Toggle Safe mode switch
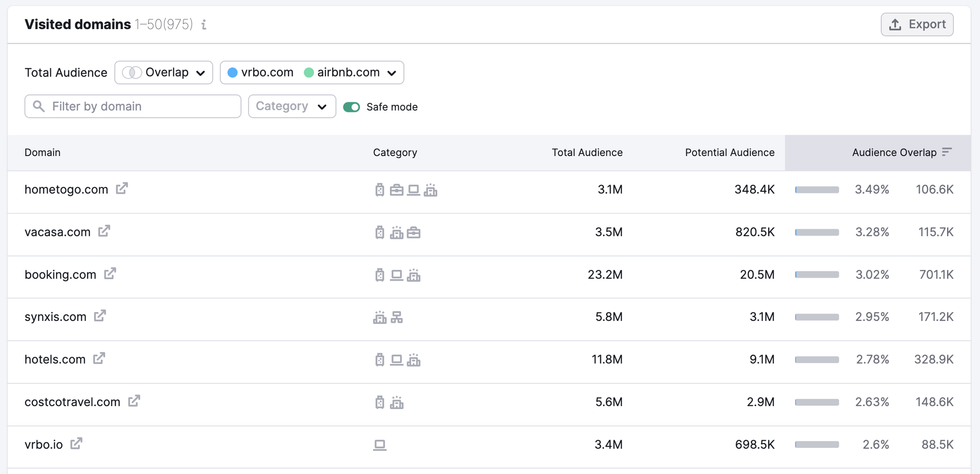 [x=352, y=107]
